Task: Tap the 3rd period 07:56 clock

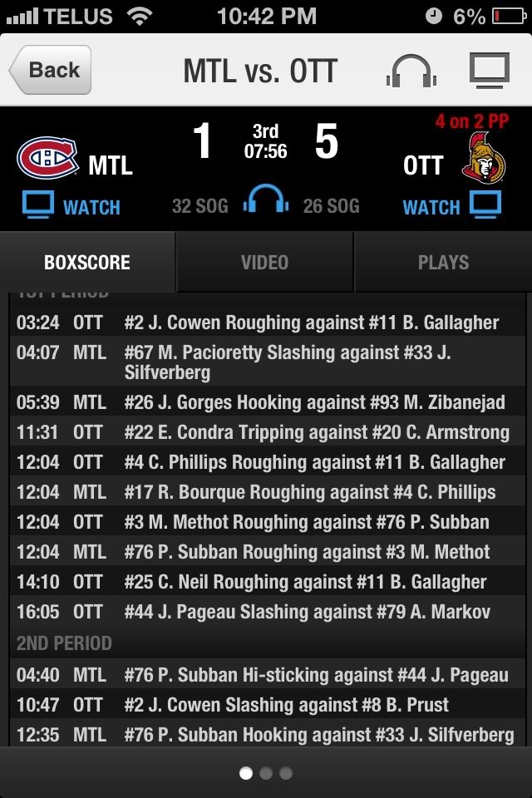Action: tap(265, 141)
